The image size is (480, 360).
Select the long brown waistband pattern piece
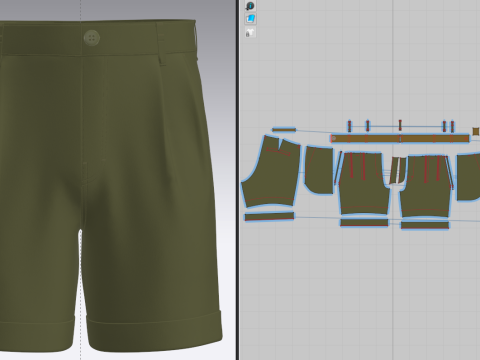(400, 138)
